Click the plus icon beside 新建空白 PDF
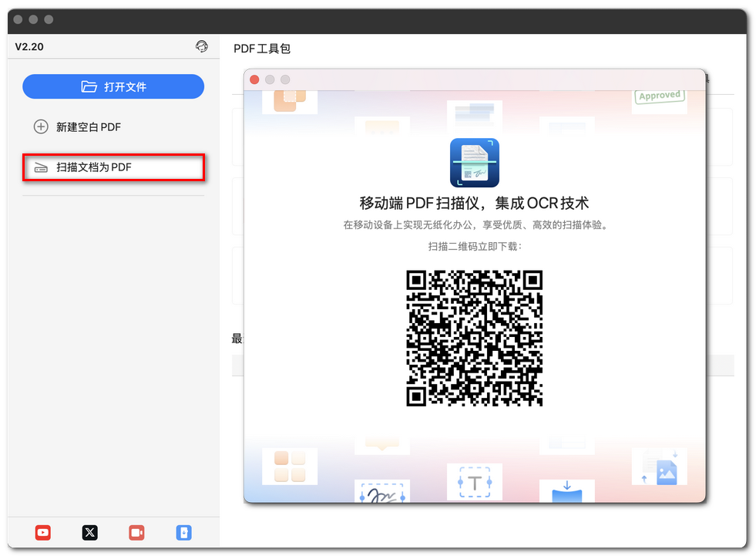This screenshot has height=556, width=756. (41, 127)
